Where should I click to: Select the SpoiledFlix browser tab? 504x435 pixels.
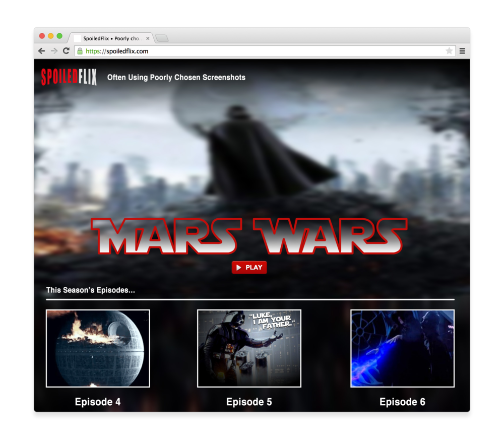tap(111, 38)
